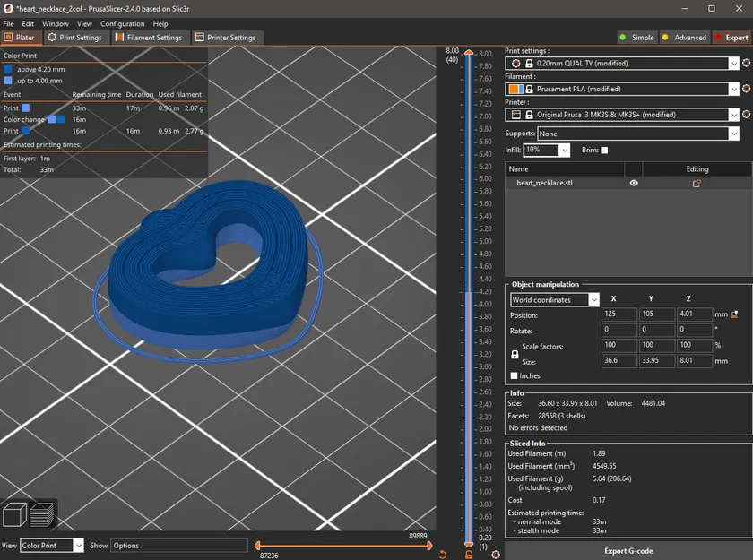Switch to the Filament Settings tab
Screen dimensions: 753x560
tap(148, 38)
